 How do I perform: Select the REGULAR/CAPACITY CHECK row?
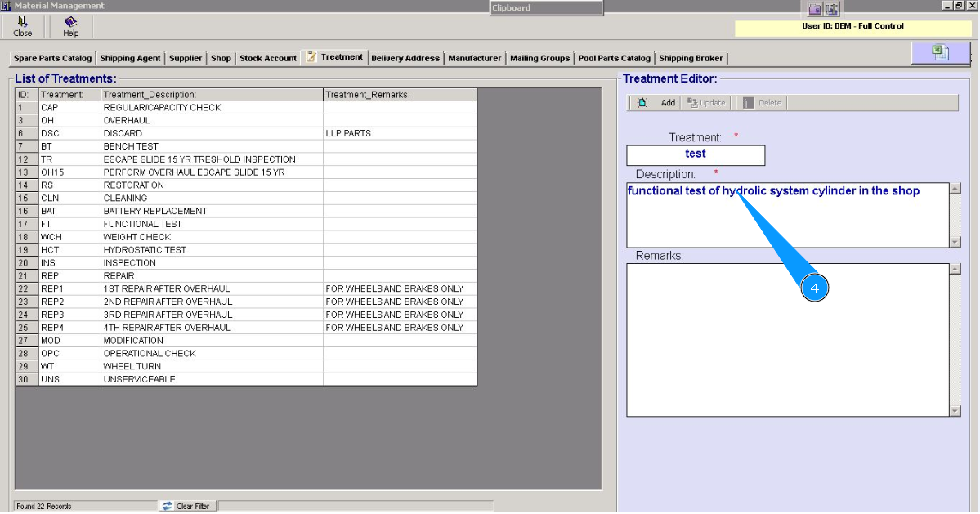(246, 107)
